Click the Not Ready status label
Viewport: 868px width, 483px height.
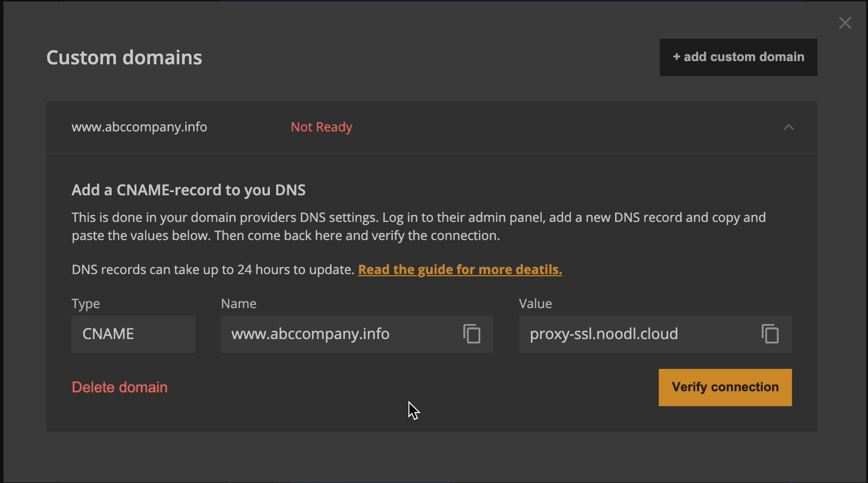pos(321,127)
